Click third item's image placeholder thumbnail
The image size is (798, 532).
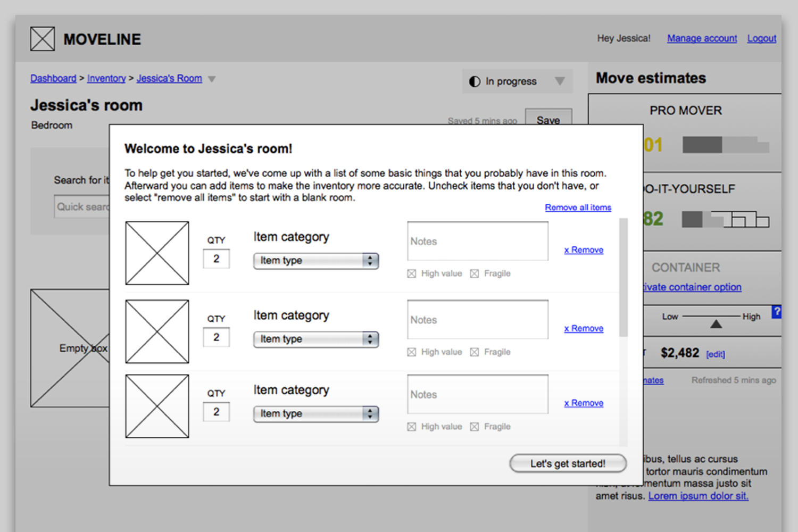click(157, 406)
